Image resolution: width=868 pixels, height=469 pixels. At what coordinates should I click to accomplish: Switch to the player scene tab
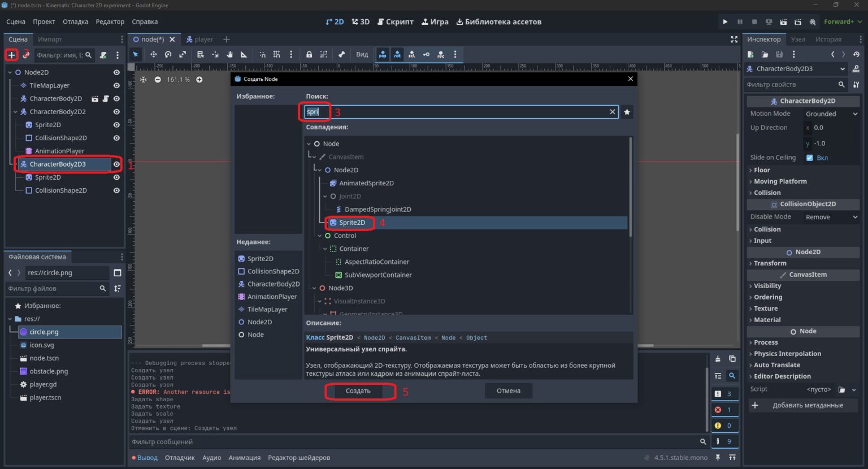coord(199,40)
